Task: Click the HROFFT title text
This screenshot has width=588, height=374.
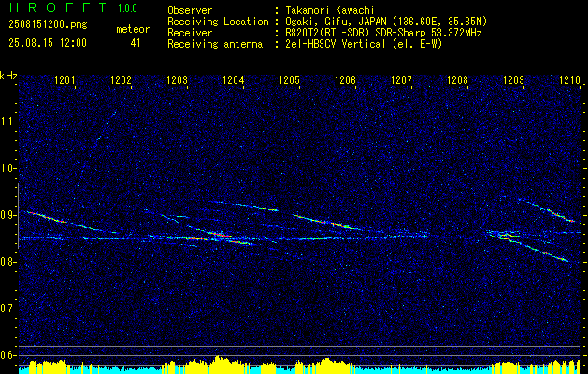Action: [58, 7]
